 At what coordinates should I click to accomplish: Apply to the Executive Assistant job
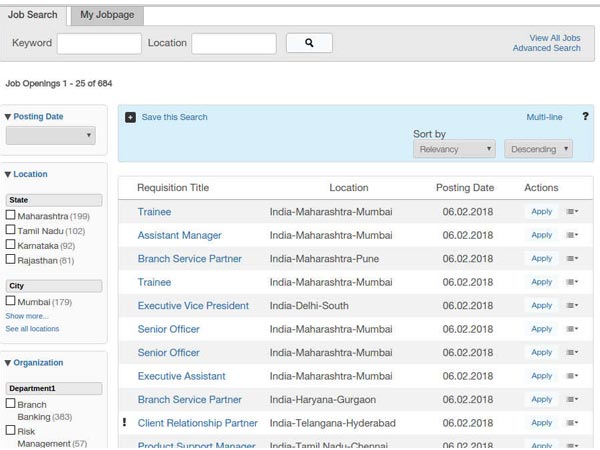541,376
